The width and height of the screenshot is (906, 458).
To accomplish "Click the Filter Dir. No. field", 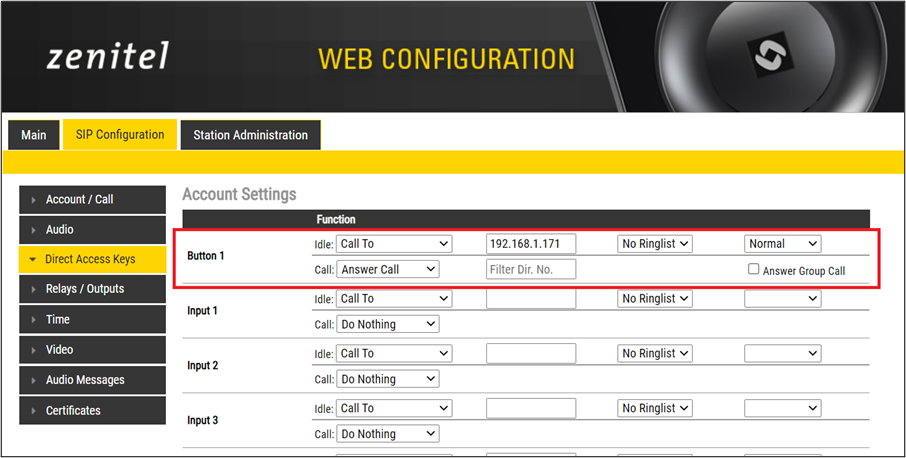I will (531, 269).
